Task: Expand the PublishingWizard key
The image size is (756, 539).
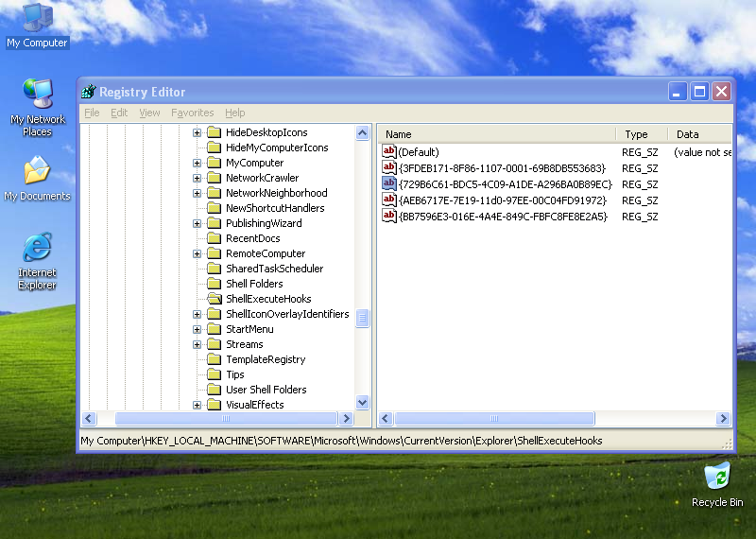Action: pos(197,223)
